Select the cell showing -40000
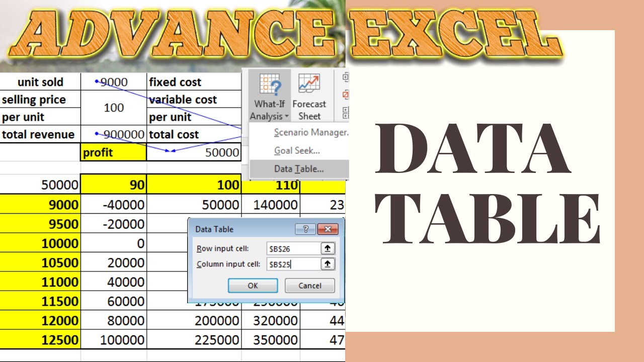Viewport: 644px width, 362px height. coord(114,205)
